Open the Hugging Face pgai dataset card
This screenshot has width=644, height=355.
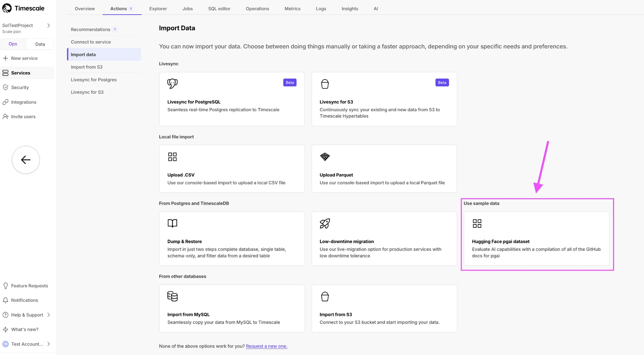point(536,238)
